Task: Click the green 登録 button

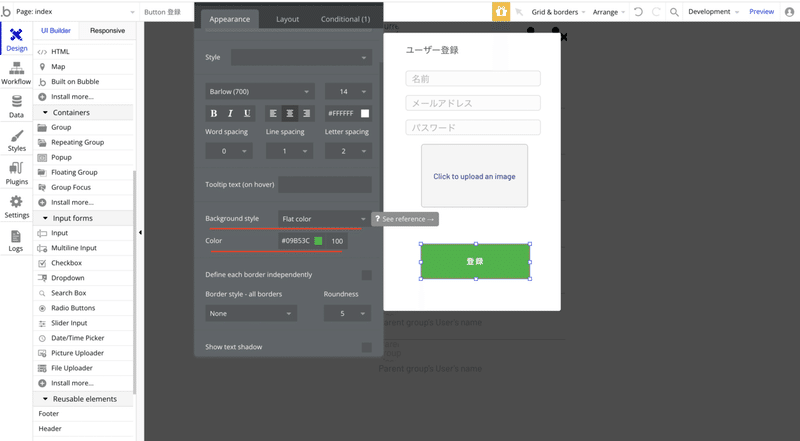Action: 475,261
